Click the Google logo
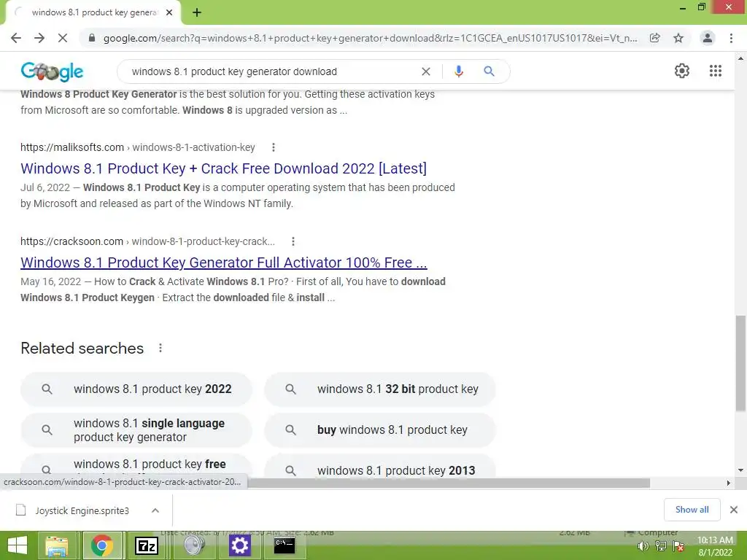This screenshot has width=747, height=560. [52, 71]
